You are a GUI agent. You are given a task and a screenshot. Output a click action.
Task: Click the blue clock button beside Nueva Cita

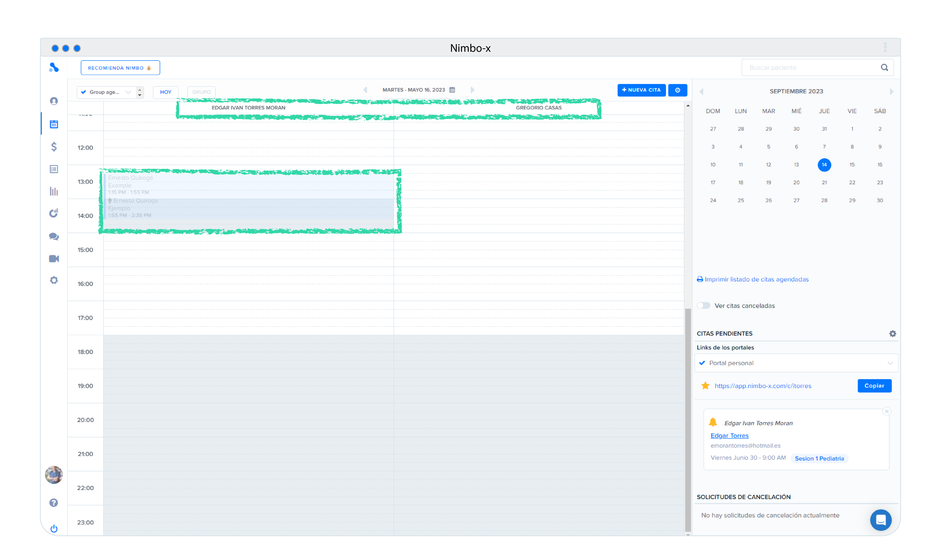[x=678, y=90]
